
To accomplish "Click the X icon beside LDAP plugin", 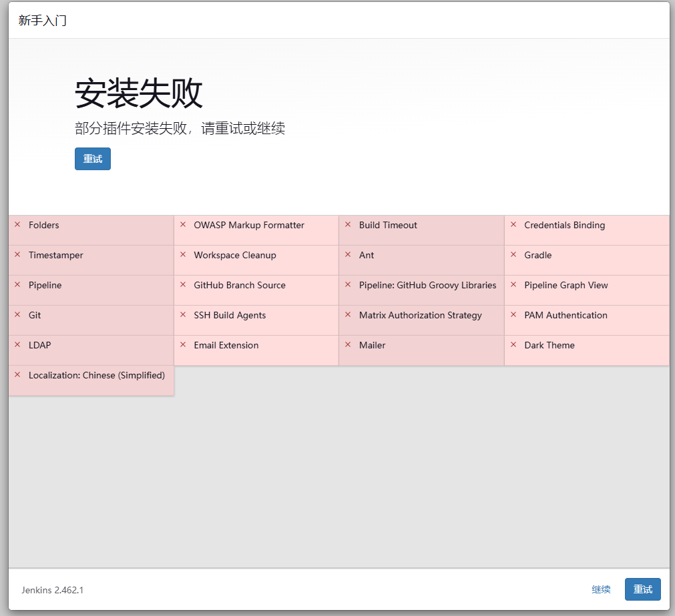I will (x=17, y=345).
